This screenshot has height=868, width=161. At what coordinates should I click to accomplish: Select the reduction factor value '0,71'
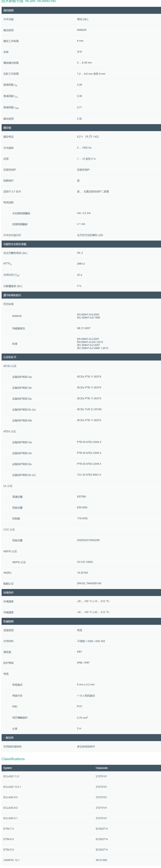coord(80,107)
